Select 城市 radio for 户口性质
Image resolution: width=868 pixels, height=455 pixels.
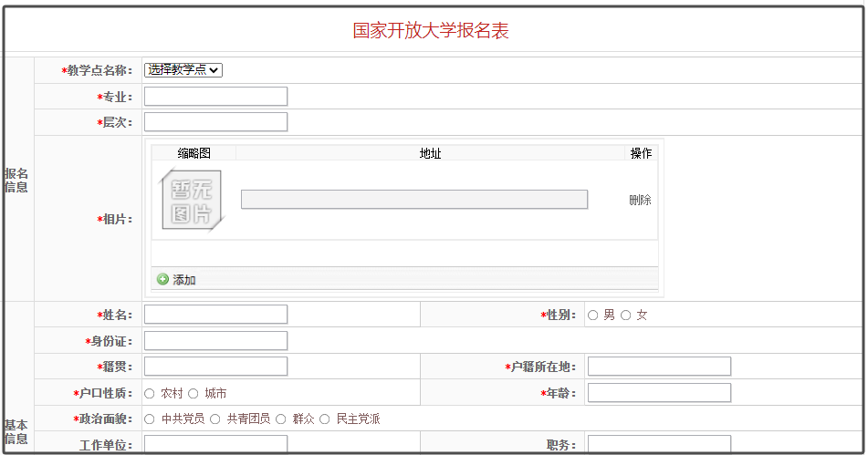click(193, 394)
